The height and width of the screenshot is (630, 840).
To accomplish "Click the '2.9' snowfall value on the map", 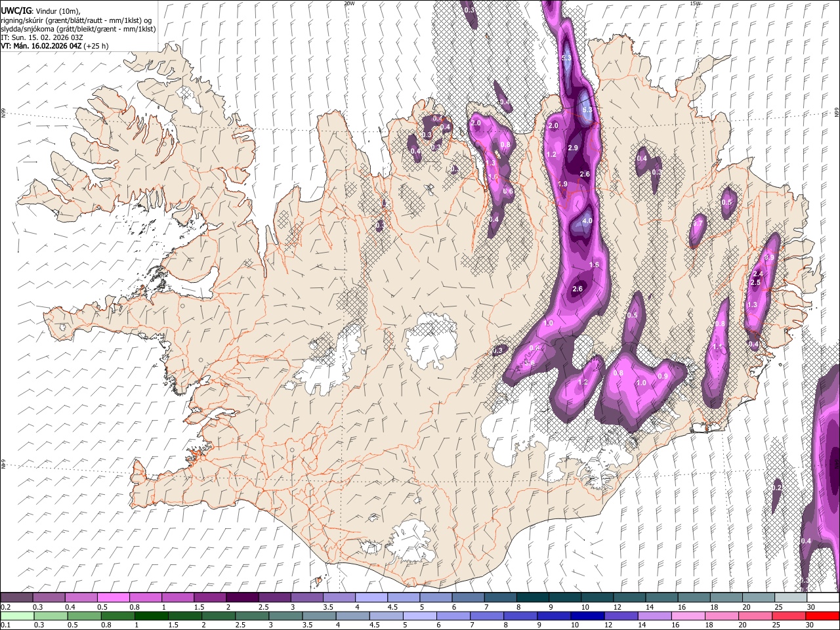I will pyautogui.click(x=573, y=148).
